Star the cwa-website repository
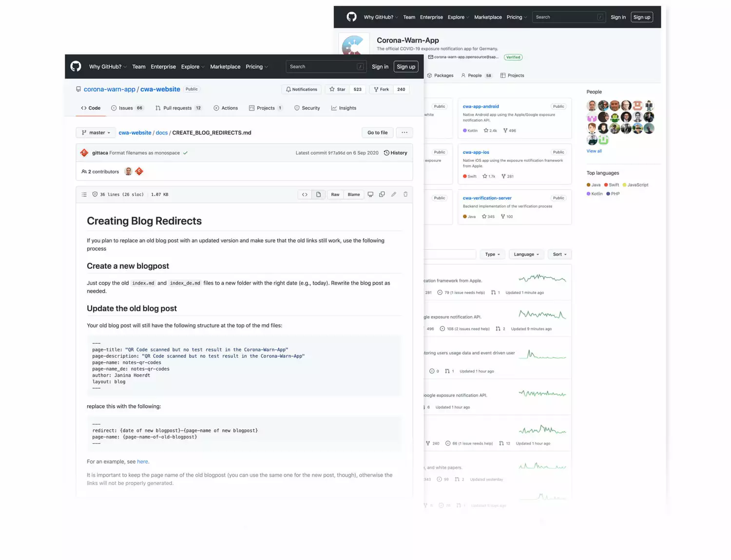Screen dimensions: 731x560 337,89
